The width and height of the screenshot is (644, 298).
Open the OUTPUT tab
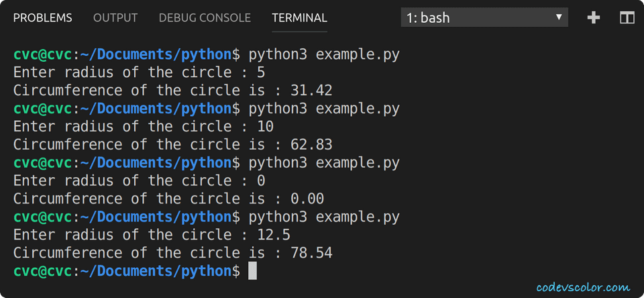(115, 18)
